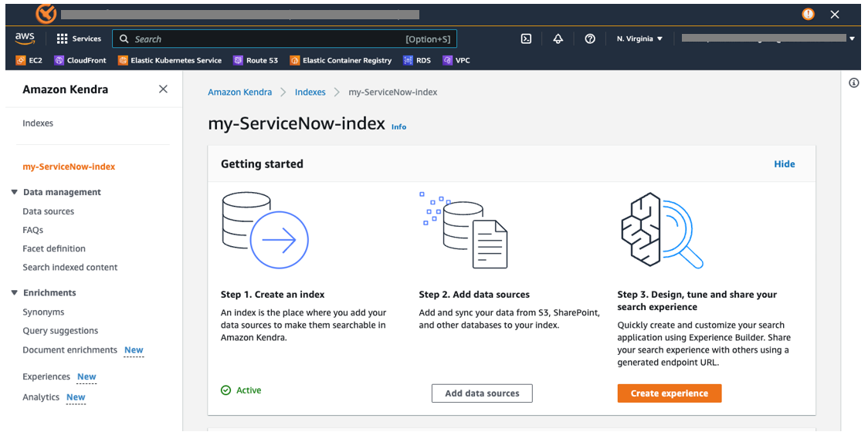Open Elastic Container Registry shortcut
This screenshot has height=442, width=868.
pos(341,60)
